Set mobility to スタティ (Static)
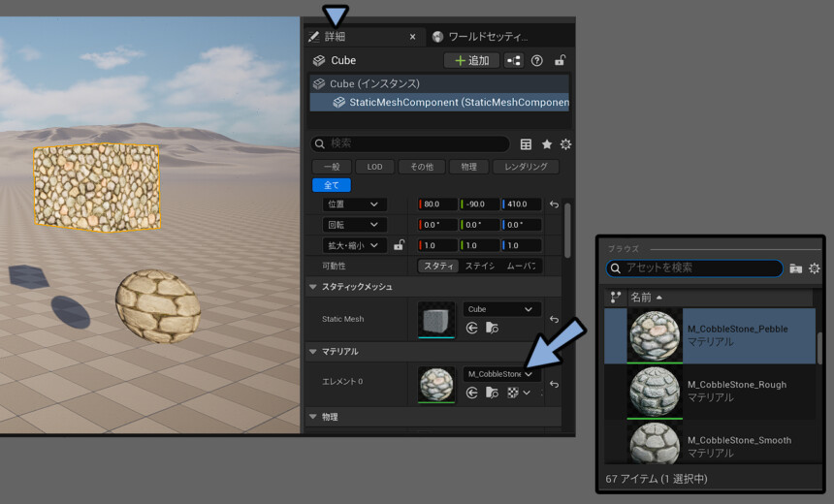Screen dimensions: 834x504 click(x=438, y=266)
